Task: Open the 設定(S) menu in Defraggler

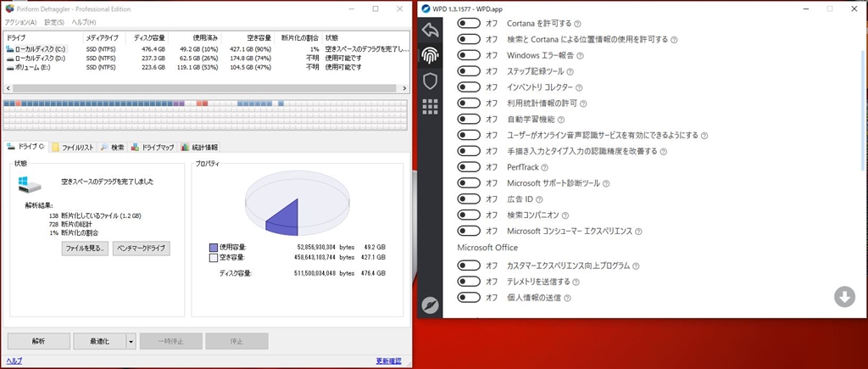Action: (x=54, y=22)
